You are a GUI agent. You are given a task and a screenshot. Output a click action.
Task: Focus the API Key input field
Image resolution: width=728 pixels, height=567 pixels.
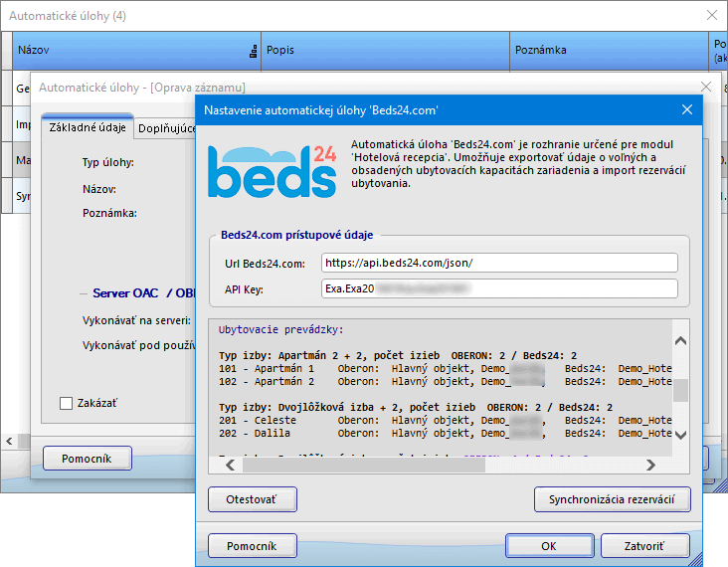[499, 288]
